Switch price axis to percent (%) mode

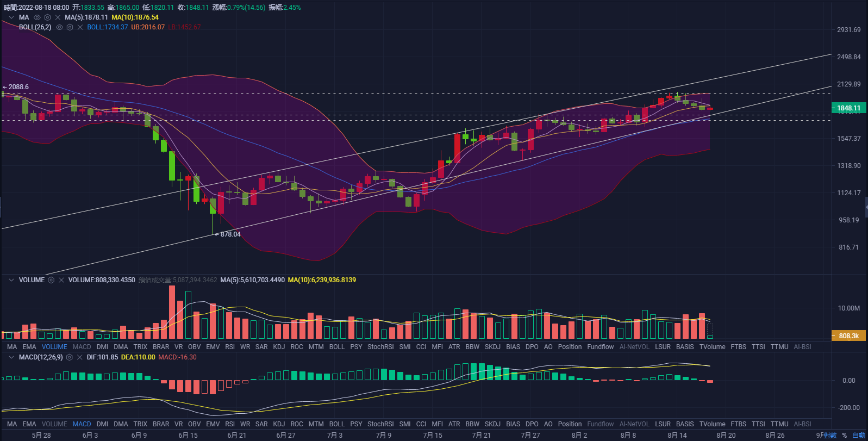point(844,436)
